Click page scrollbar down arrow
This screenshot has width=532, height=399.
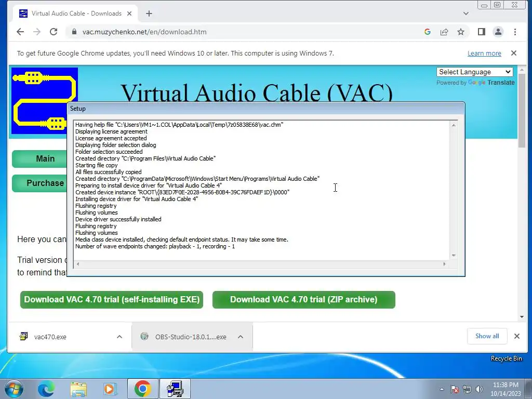coord(522,317)
